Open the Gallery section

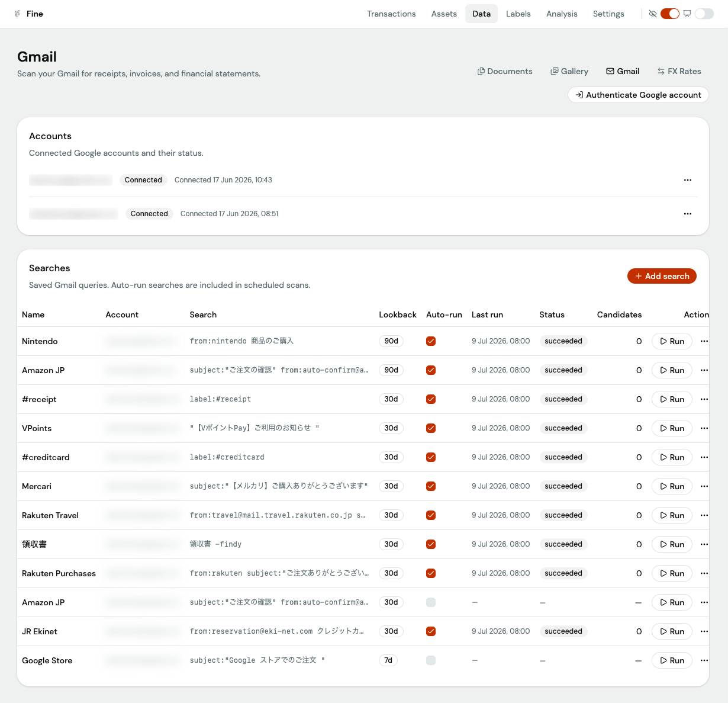click(x=569, y=71)
